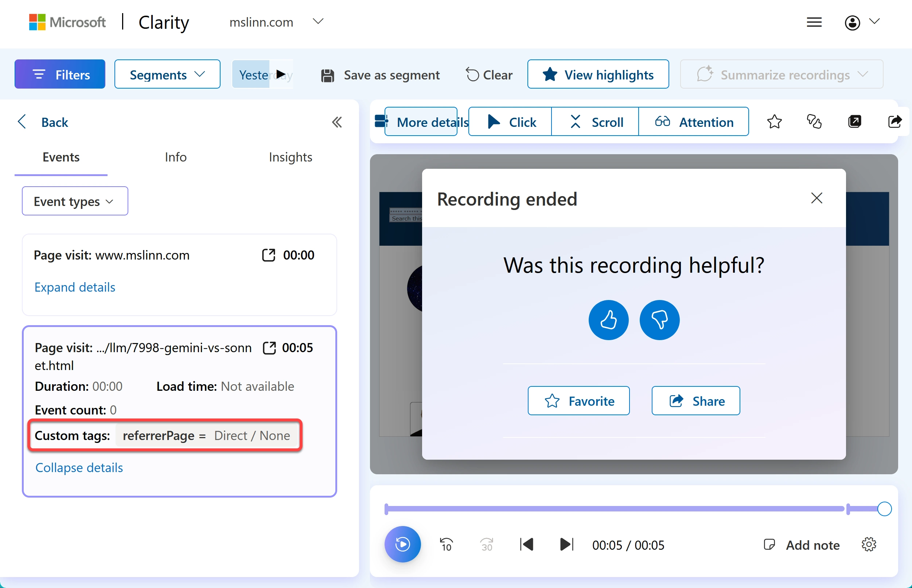Toggle More details in the player toolbar
Image resolution: width=912 pixels, height=588 pixels.
pyautogui.click(x=421, y=121)
